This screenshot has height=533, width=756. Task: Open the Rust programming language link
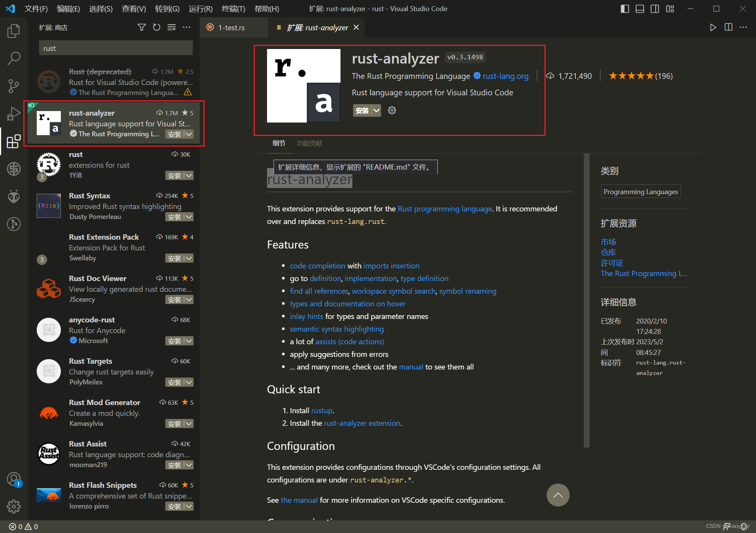pos(445,209)
